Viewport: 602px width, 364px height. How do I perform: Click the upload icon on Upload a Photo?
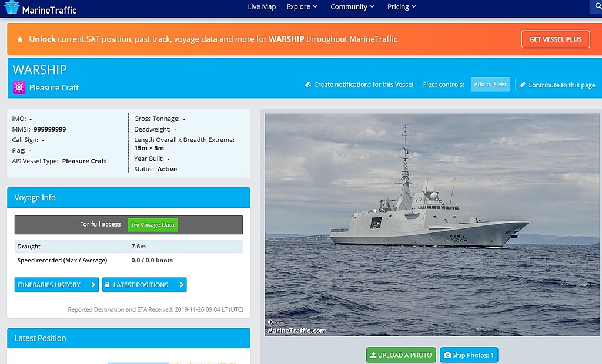[x=373, y=355]
